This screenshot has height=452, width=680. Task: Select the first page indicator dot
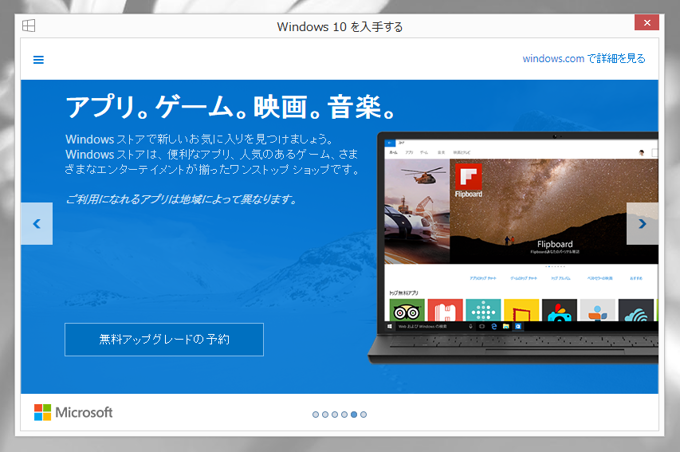click(x=316, y=415)
